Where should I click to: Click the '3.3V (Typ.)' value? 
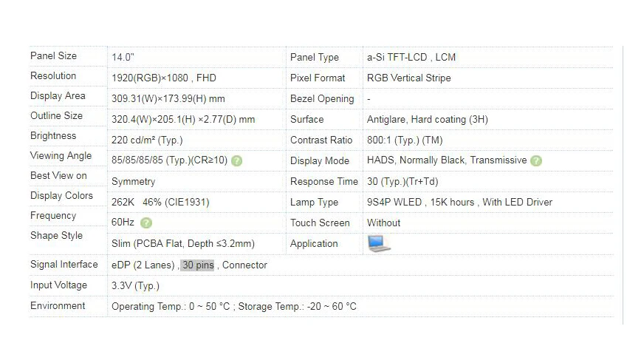click(x=136, y=285)
